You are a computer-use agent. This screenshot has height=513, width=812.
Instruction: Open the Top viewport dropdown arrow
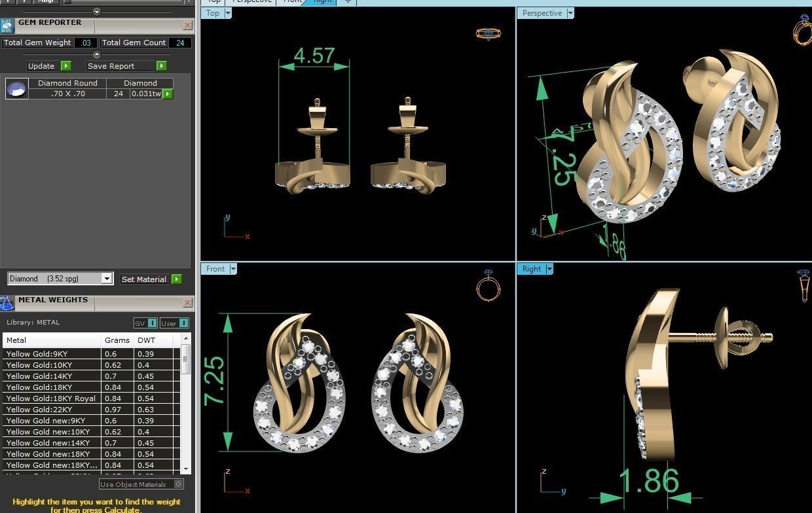point(228,13)
